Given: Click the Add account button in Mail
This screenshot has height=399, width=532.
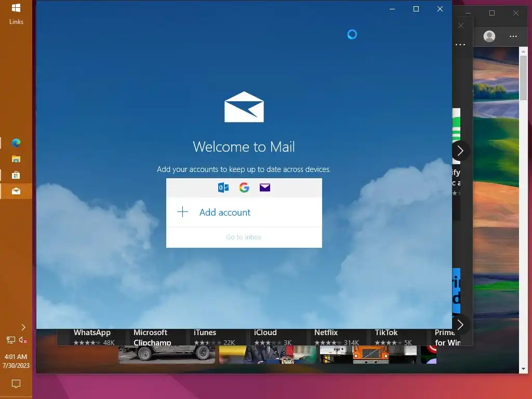Looking at the screenshot, I should (x=244, y=212).
